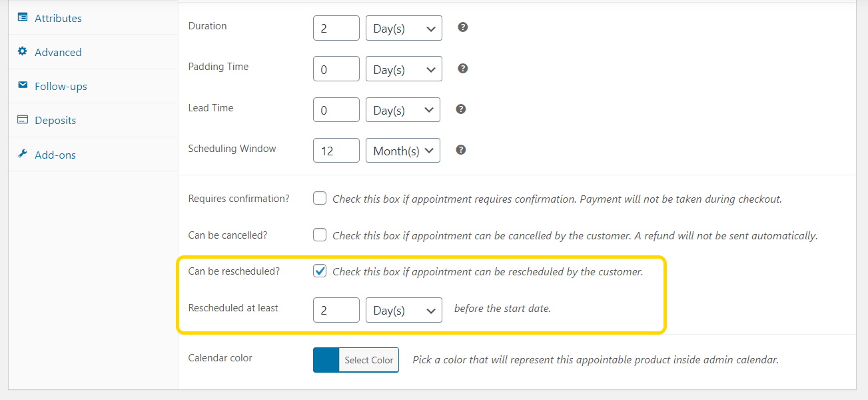
Task: Enable the Can be cancelled checkbox
Action: pos(319,234)
